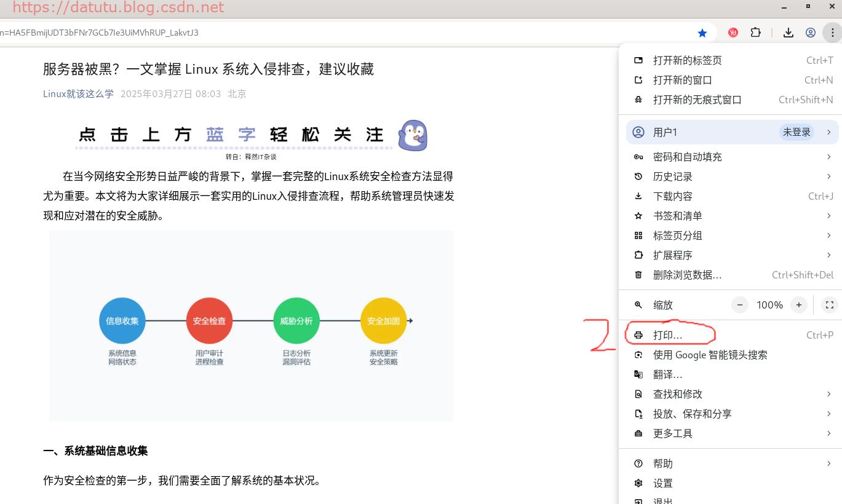The width and height of the screenshot is (842, 504).
Task: Click the 未登录 sign-in status badge
Action: (x=796, y=132)
